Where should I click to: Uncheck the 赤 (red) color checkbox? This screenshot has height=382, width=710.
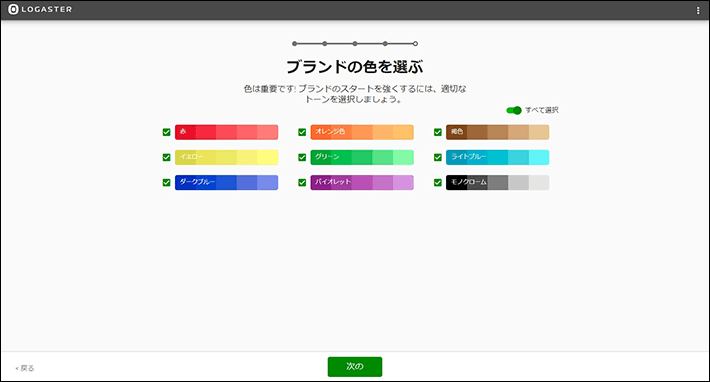coord(166,132)
